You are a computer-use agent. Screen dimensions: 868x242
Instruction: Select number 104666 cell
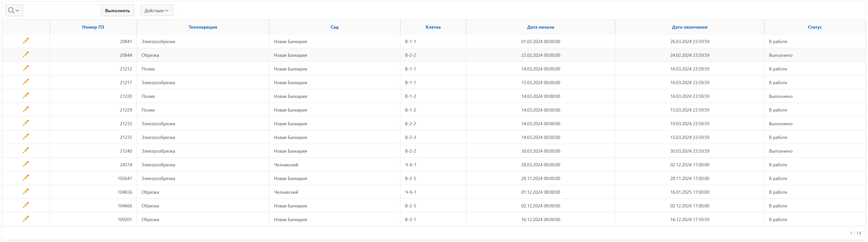(125, 206)
